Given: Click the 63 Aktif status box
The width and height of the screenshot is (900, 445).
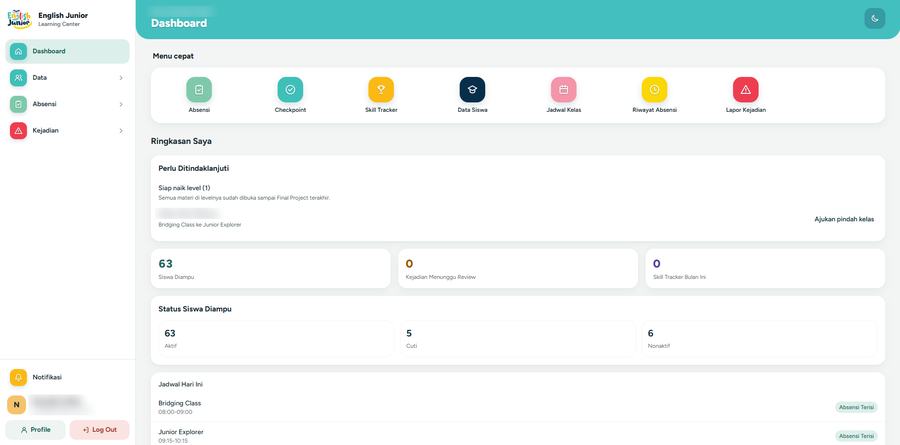Looking at the screenshot, I should (x=276, y=339).
